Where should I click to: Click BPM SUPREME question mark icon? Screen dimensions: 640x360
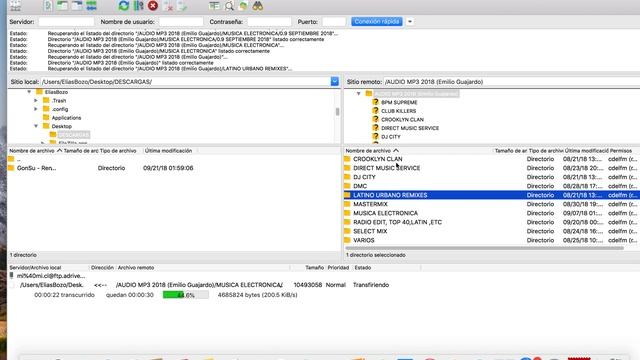click(376, 102)
